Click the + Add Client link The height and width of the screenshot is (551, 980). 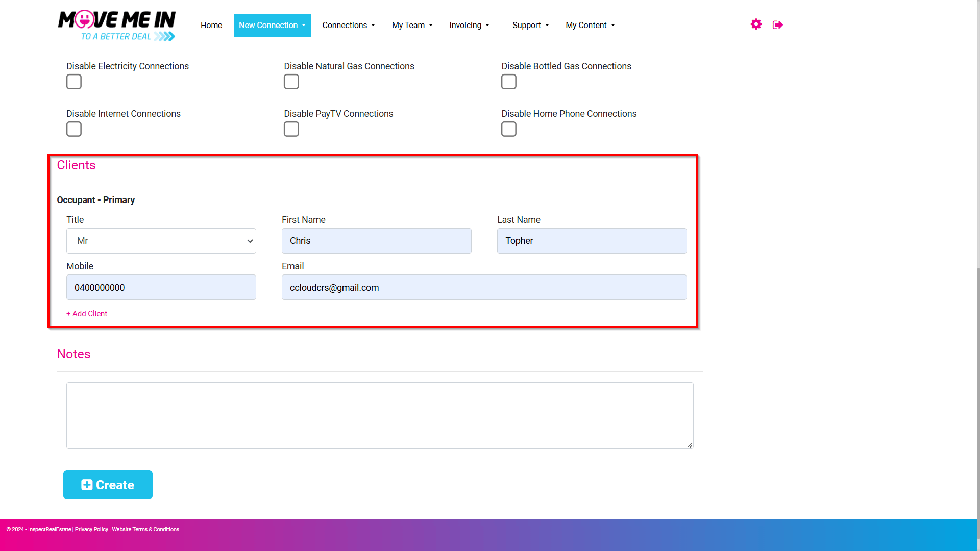tap(87, 314)
